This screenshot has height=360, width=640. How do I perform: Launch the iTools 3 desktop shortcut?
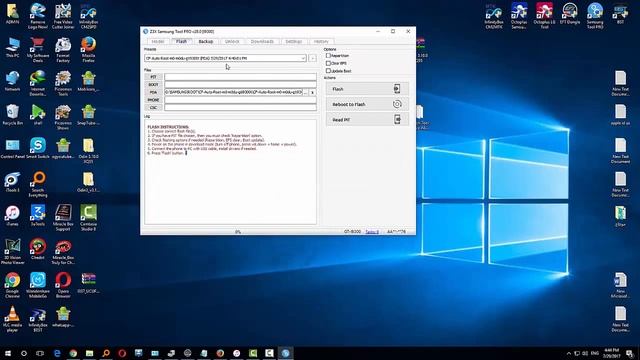pyautogui.click(x=12, y=182)
